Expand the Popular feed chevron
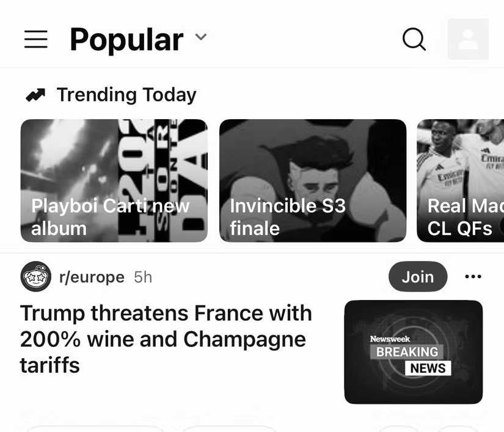 201,38
